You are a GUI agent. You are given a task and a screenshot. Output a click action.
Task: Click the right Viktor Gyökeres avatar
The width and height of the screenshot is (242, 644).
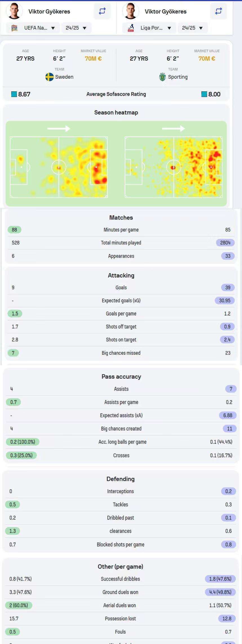click(130, 11)
